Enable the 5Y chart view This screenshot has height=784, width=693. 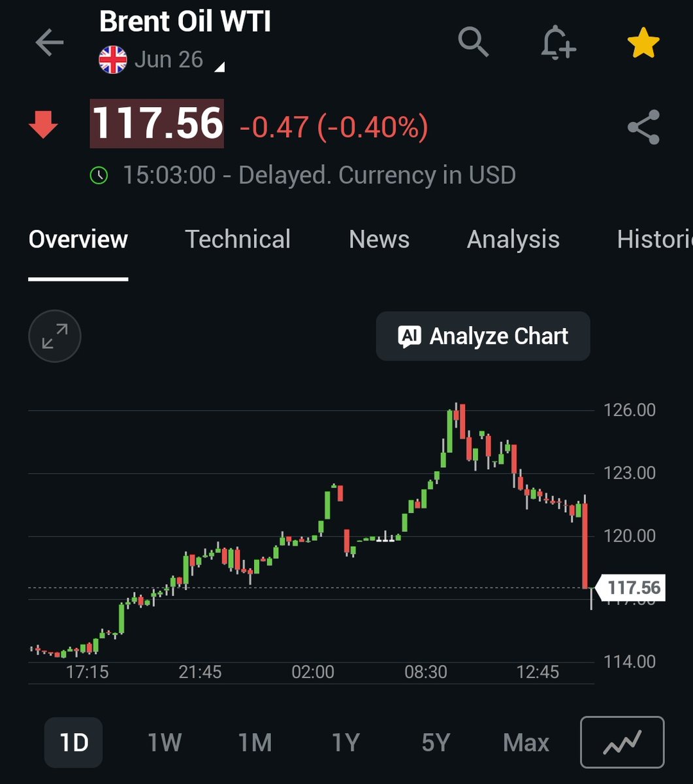(x=435, y=742)
